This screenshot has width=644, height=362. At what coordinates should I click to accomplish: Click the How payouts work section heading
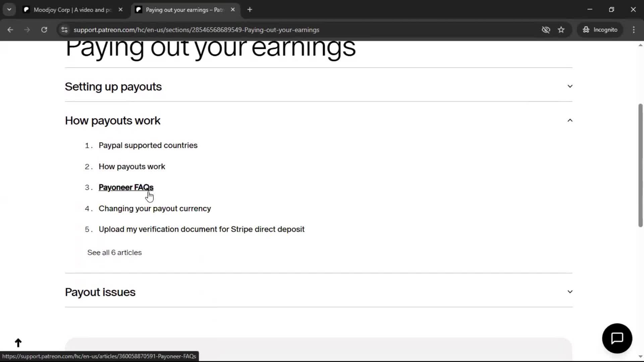point(113,121)
